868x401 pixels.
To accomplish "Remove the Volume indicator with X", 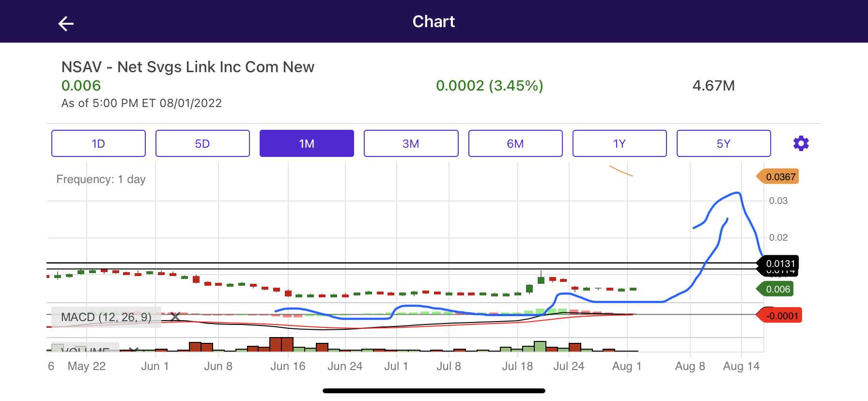I will tap(134, 350).
